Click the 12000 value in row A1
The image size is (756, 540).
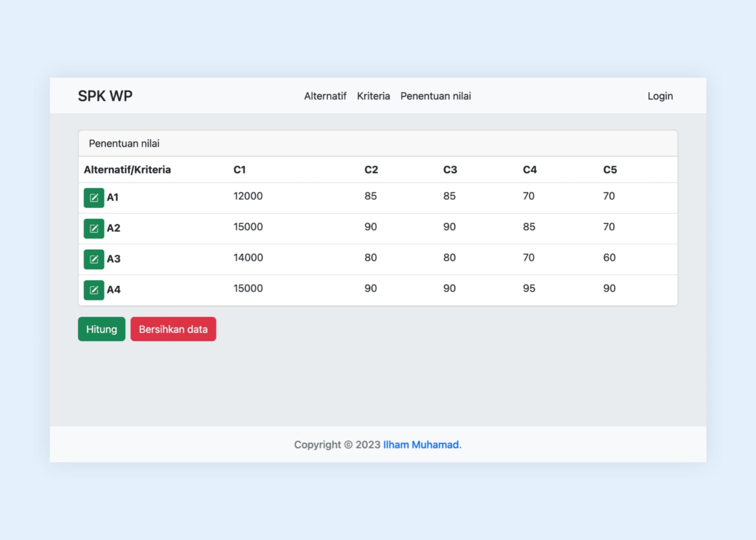click(248, 196)
